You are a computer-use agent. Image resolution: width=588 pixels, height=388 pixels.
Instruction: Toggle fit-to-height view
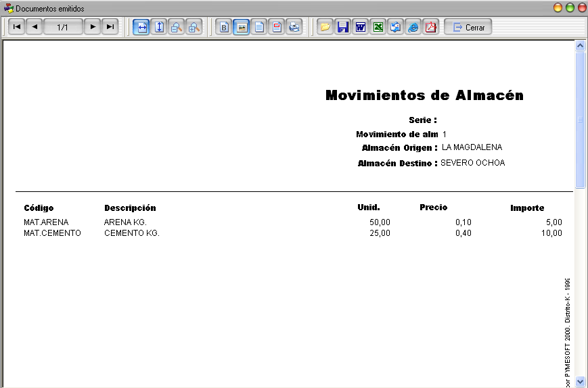[159, 27]
